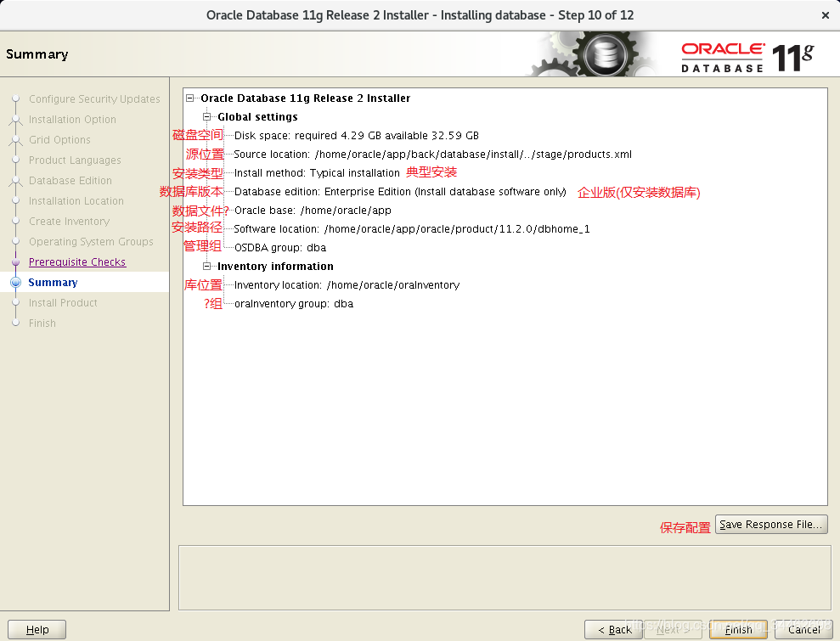
Task: Select 'Inventory location: /home/oracle/oraInventory' row
Action: coord(347,285)
